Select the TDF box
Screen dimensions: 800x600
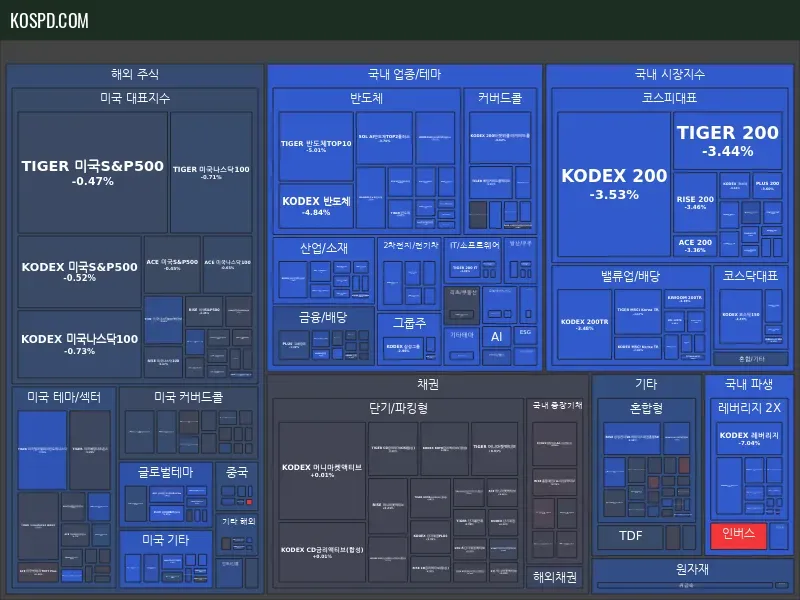(x=630, y=536)
